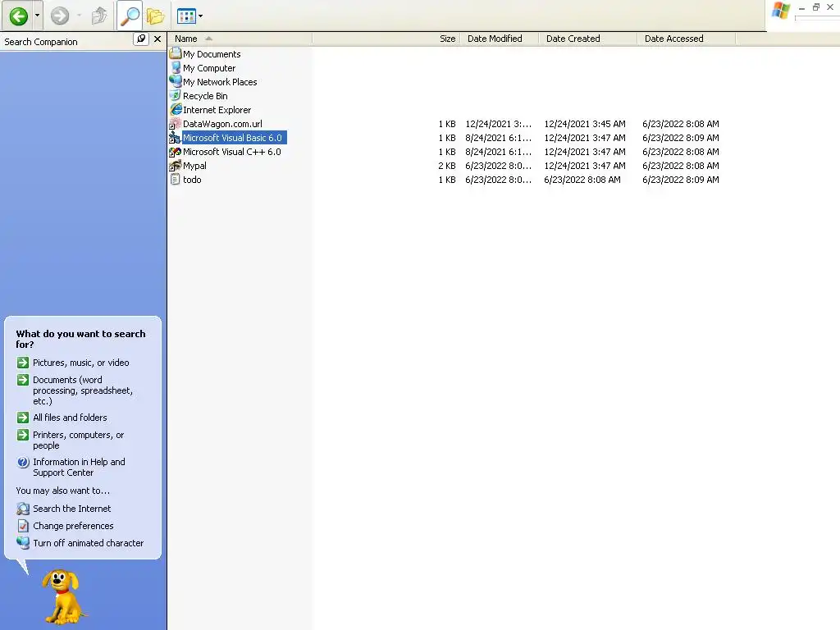Choose All files and folders search
The image size is (840, 630).
(70, 418)
